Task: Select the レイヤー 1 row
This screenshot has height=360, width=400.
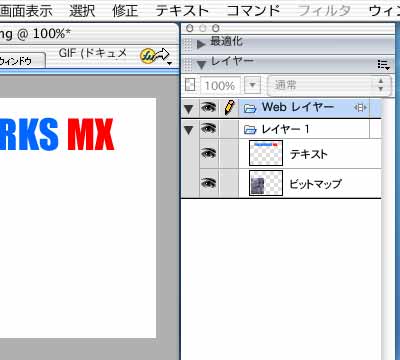Action: click(281, 129)
